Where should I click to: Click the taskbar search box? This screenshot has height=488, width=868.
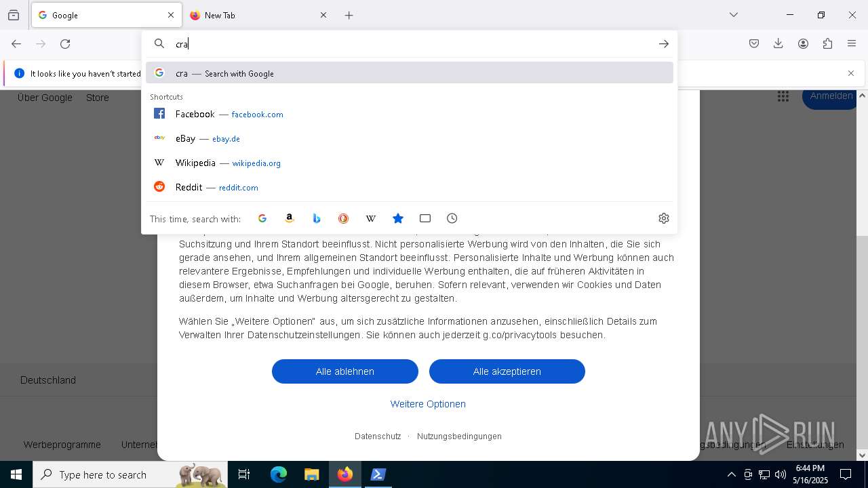click(130, 474)
